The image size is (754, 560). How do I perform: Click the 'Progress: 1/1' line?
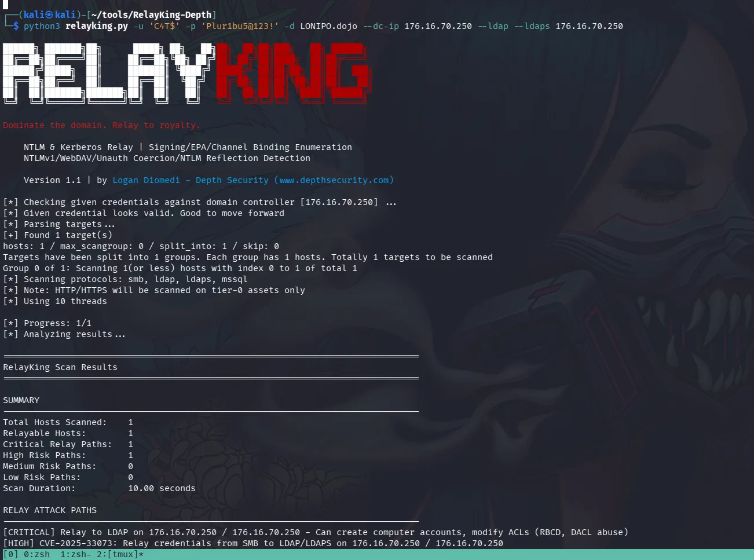tap(47, 323)
